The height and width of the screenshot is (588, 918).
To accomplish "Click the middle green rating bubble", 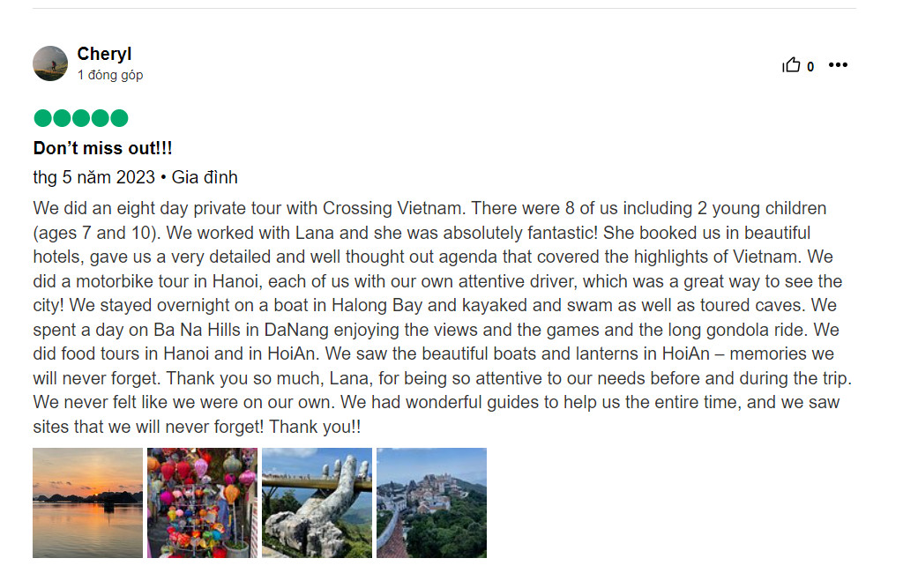I will 81,118.
